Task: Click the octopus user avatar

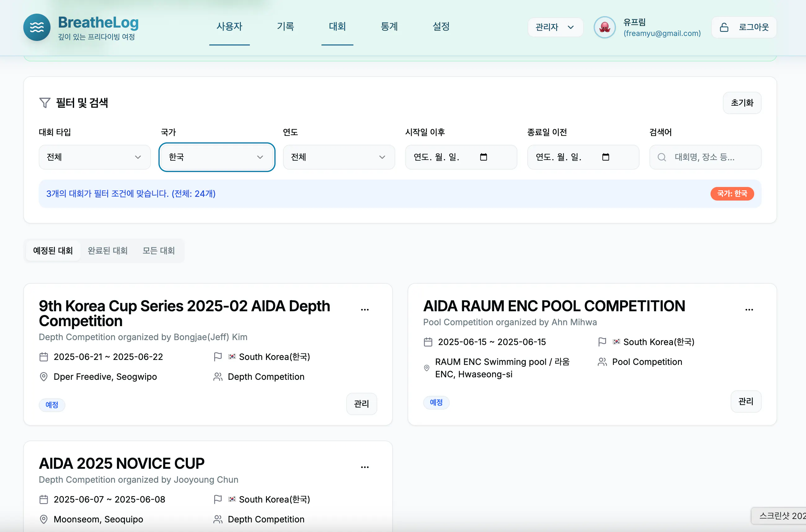Action: pos(604,27)
